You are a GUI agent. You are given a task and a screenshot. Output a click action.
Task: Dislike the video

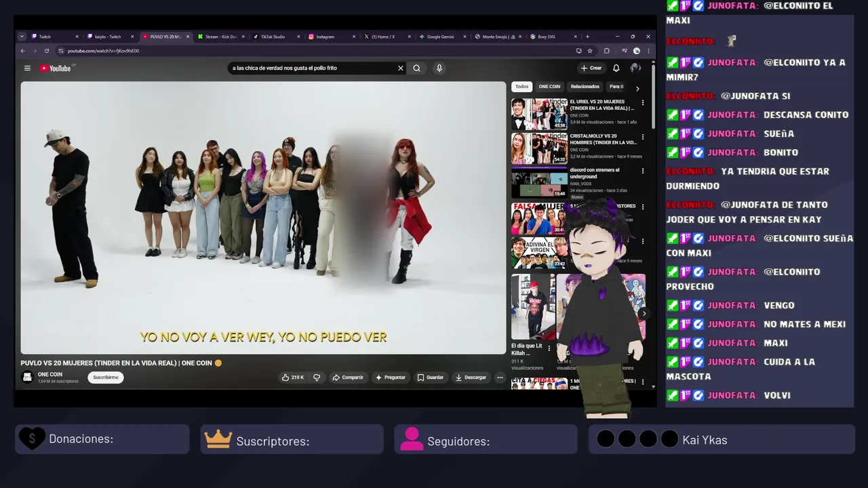point(317,378)
